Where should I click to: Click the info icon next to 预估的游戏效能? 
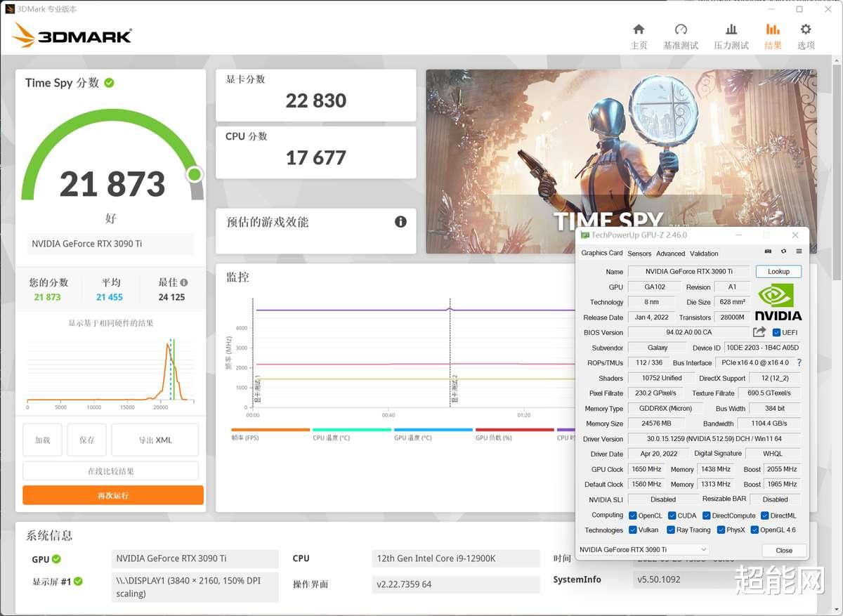pyautogui.click(x=400, y=221)
